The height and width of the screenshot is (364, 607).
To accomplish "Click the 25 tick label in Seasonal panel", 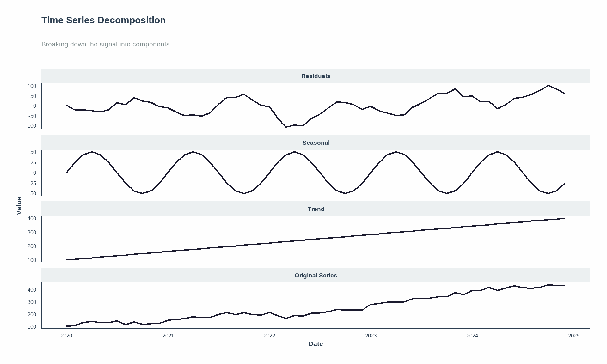I will click(33, 162).
